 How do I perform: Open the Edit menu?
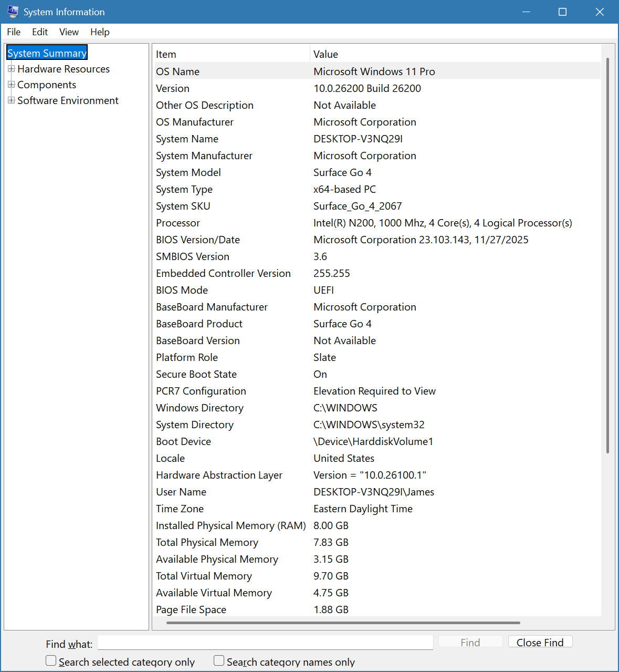[40, 32]
